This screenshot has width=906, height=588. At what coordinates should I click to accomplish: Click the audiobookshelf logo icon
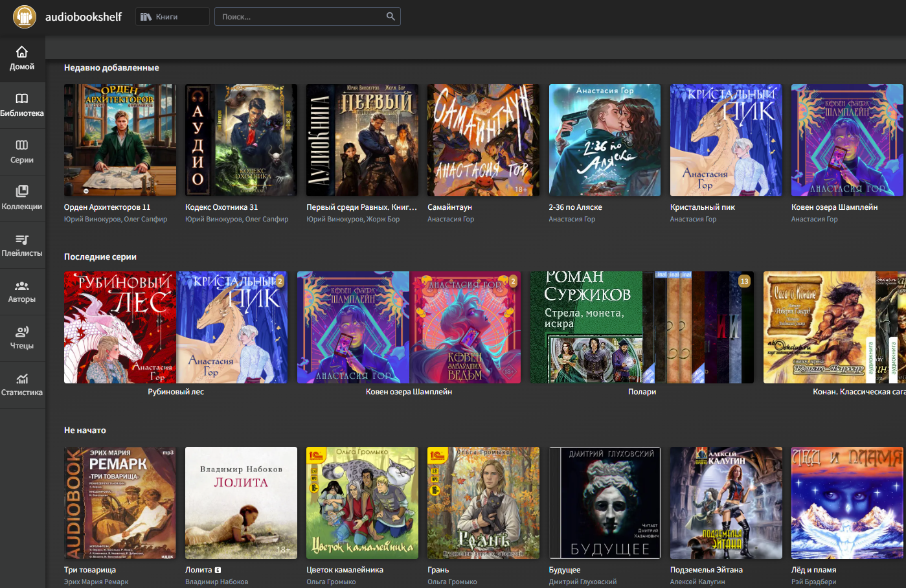(25, 17)
